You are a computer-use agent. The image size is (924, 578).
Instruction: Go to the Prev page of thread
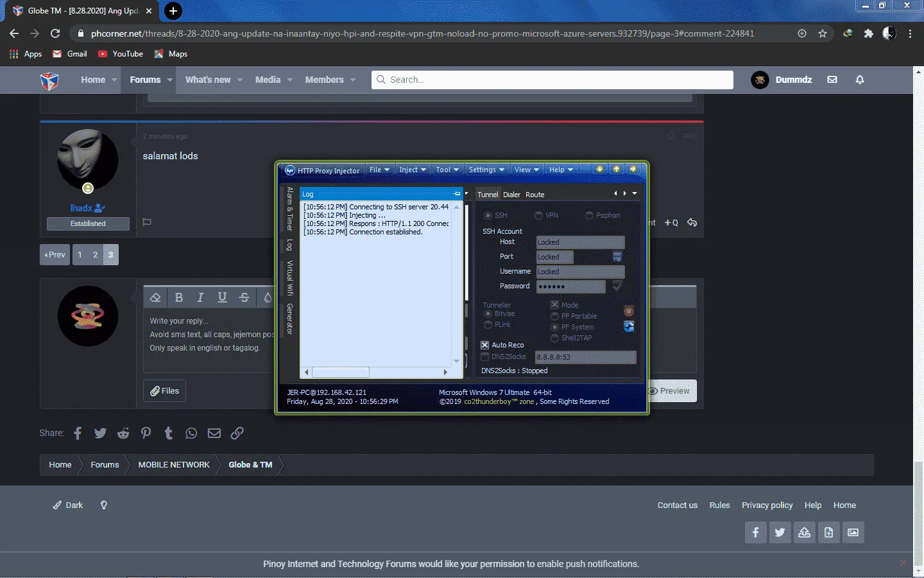click(55, 255)
